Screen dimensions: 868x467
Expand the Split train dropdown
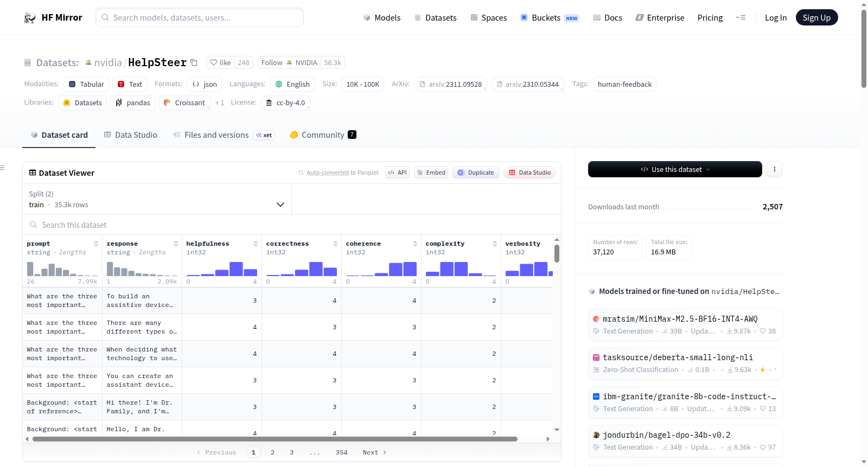click(x=157, y=199)
